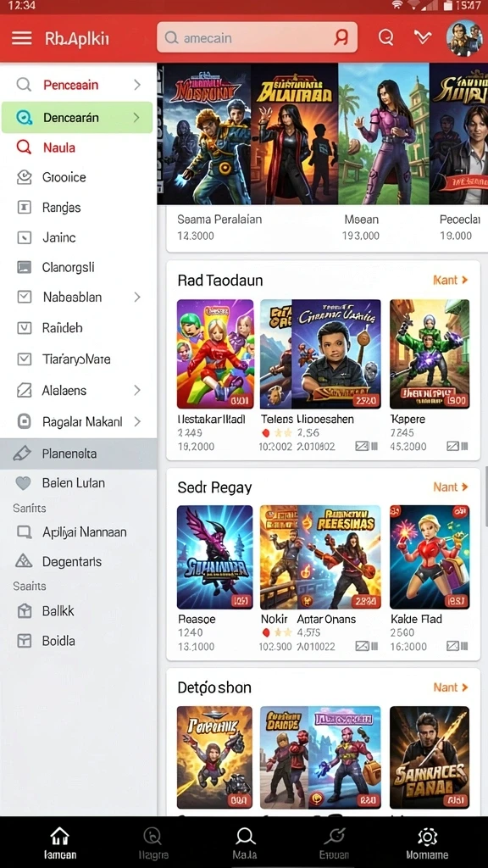Click the Janinc sidebar icon

click(x=25, y=237)
